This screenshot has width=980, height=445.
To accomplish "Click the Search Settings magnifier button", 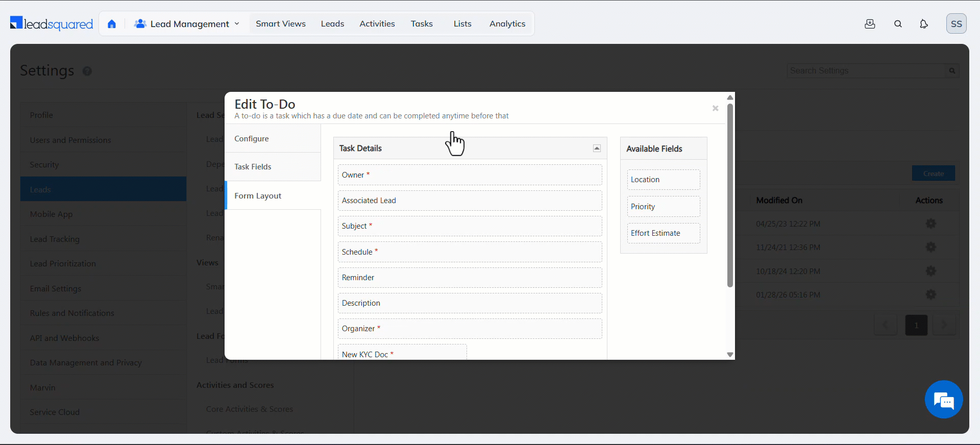I will (x=952, y=70).
